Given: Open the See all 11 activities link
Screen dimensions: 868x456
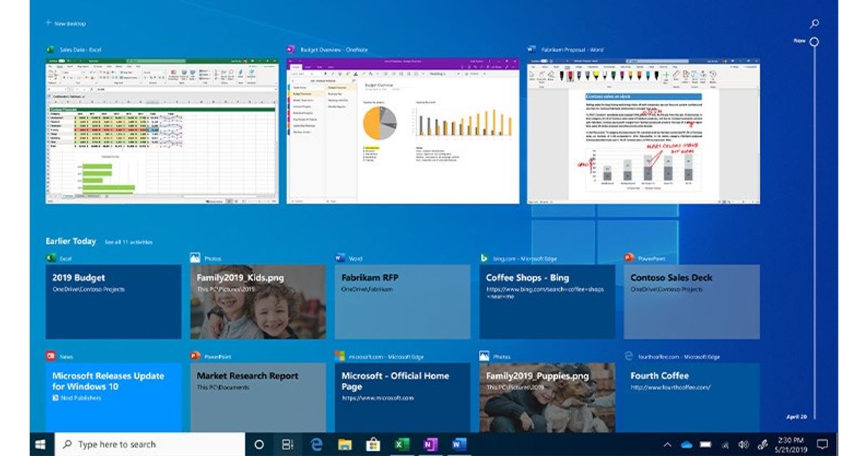Looking at the screenshot, I should [128, 242].
